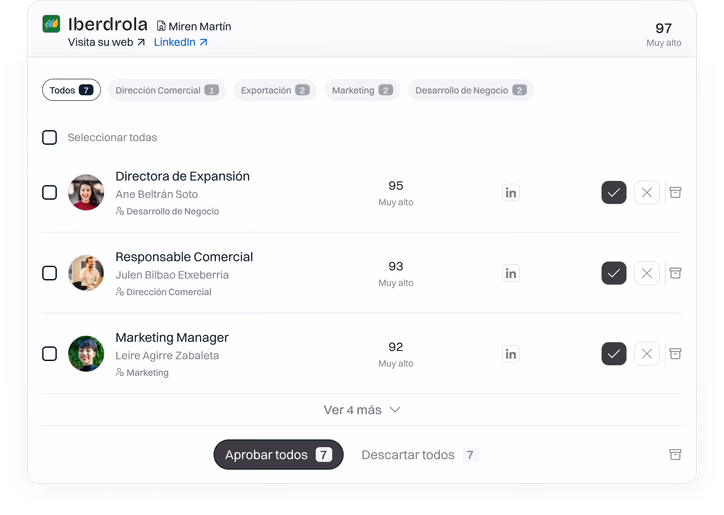Discard Ane Beltrán Soto with X button

646,193
